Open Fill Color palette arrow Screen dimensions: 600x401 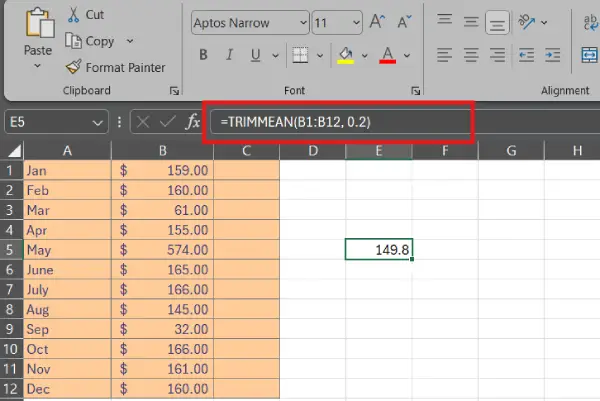pyautogui.click(x=364, y=56)
